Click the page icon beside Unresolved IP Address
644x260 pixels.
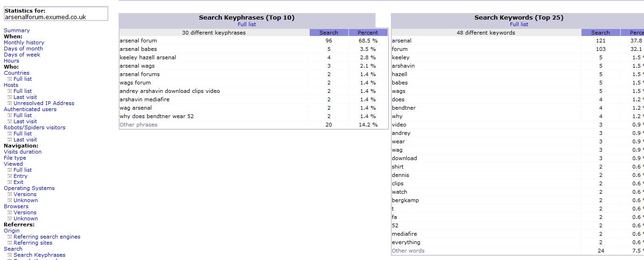click(x=10, y=103)
